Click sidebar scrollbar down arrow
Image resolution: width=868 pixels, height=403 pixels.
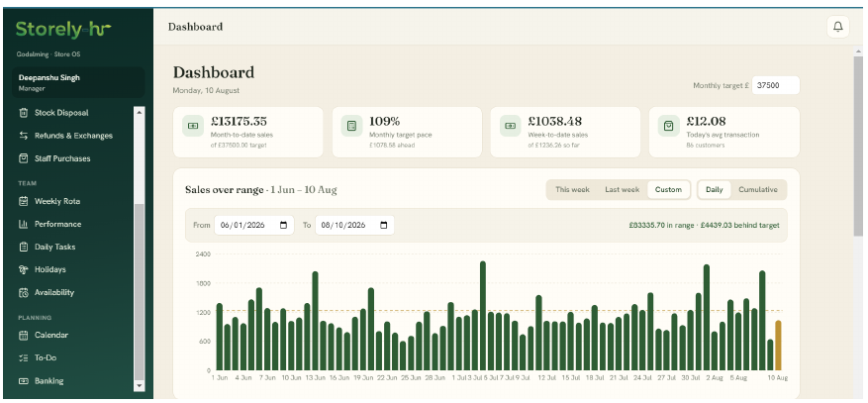pos(139,386)
